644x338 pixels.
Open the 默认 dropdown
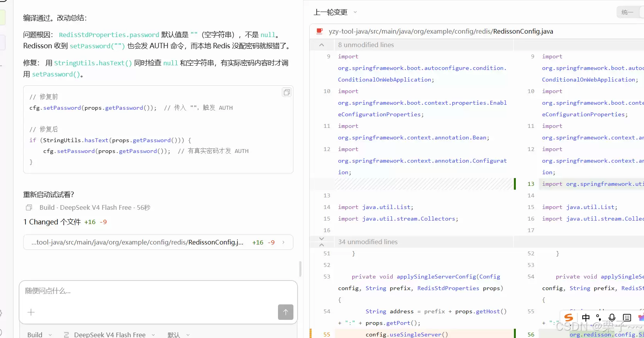tap(179, 335)
